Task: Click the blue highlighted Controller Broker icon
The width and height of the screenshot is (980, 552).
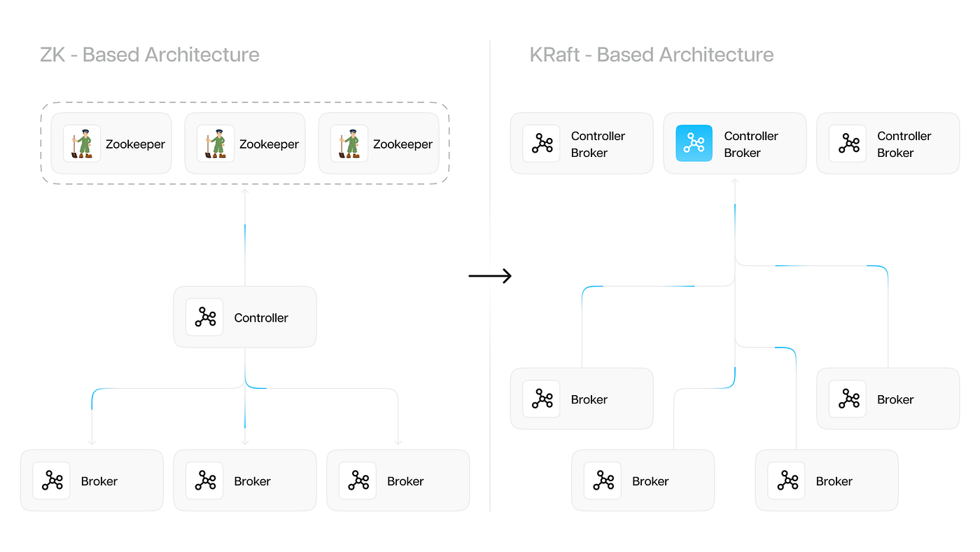Action: tap(694, 144)
